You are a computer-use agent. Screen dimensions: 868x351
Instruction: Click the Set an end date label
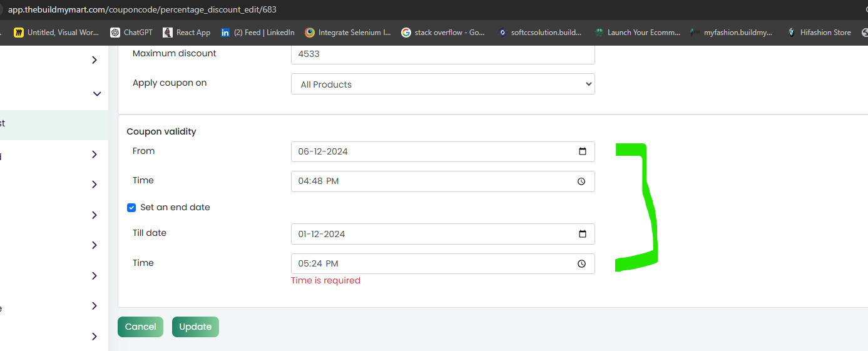tap(175, 207)
